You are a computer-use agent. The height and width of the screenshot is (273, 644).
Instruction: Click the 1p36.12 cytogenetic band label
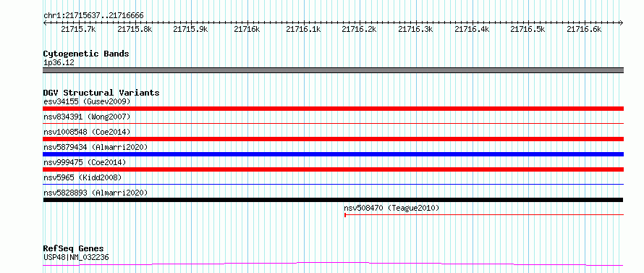point(59,63)
